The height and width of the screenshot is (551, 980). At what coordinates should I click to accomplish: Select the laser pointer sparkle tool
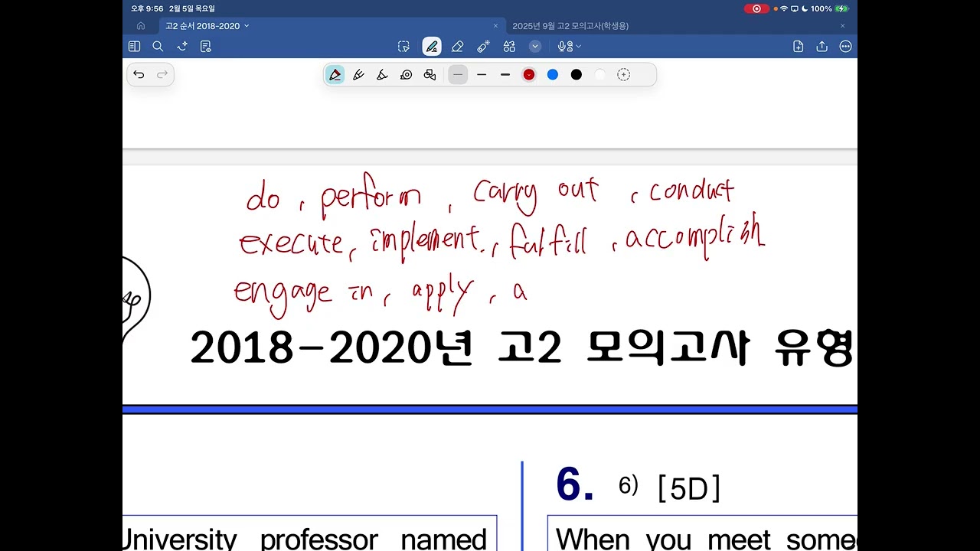pos(483,47)
